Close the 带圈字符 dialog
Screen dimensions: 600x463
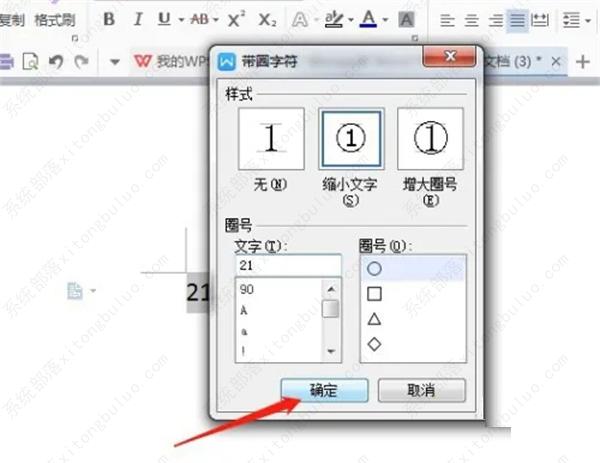(450, 57)
